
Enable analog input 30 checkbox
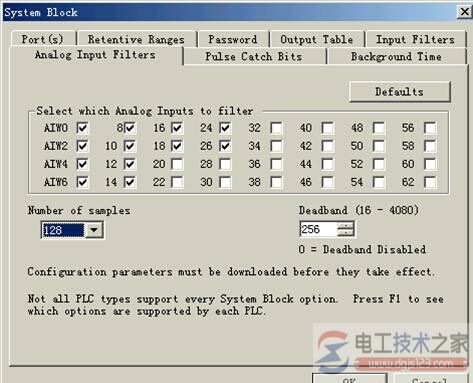pyautogui.click(x=226, y=182)
